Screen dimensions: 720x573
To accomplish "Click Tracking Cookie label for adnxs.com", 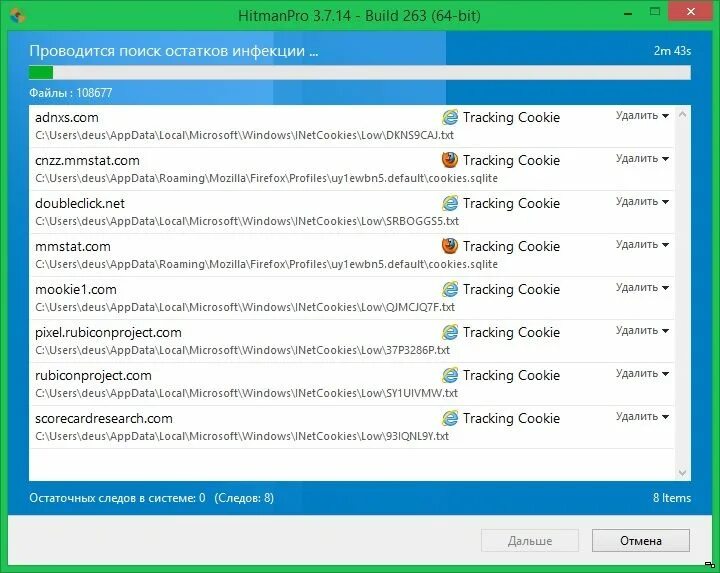I will [511, 118].
